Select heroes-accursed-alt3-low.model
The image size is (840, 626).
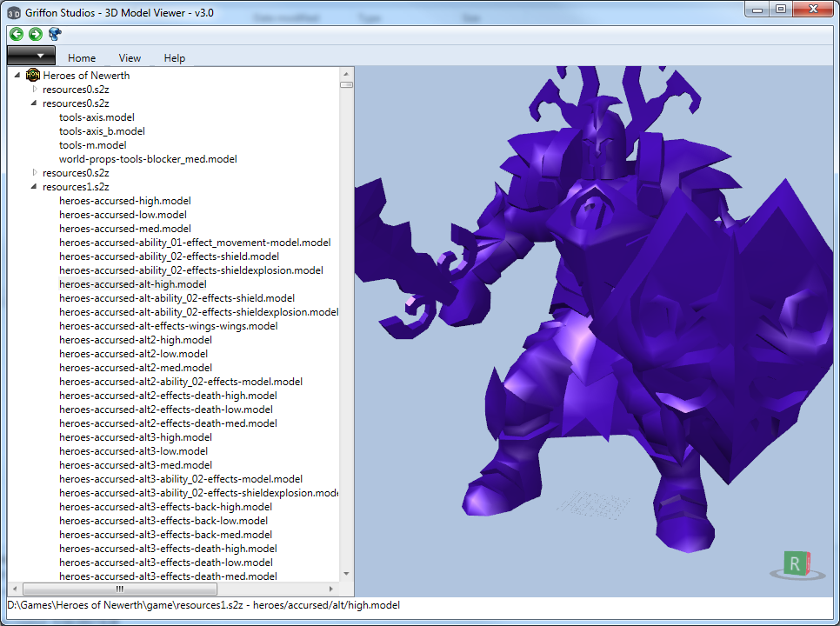coord(133,451)
